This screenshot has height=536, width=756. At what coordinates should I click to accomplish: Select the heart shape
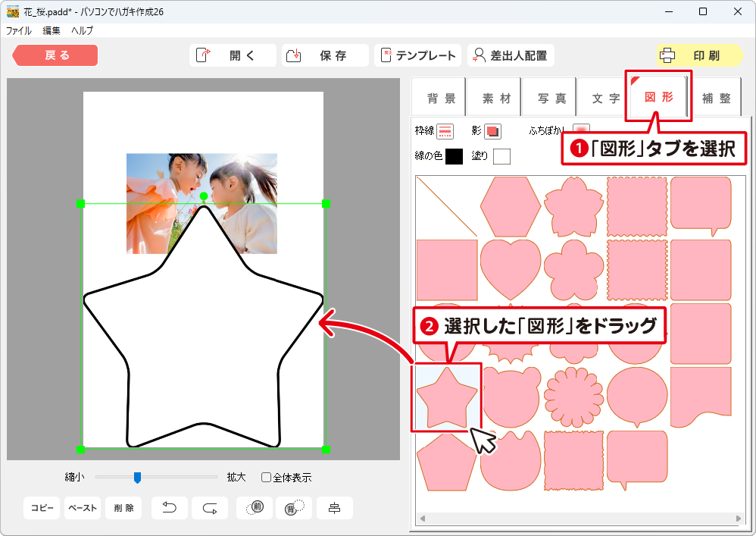coord(511,269)
